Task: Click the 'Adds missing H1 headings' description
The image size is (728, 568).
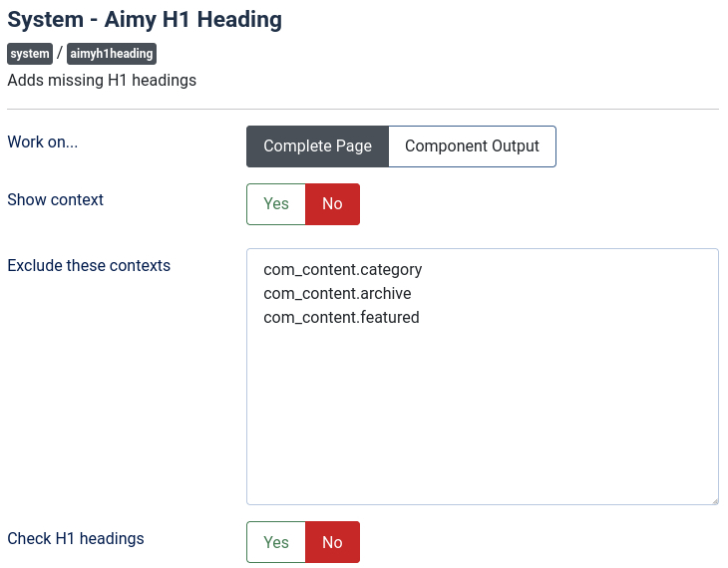Action: [x=102, y=80]
